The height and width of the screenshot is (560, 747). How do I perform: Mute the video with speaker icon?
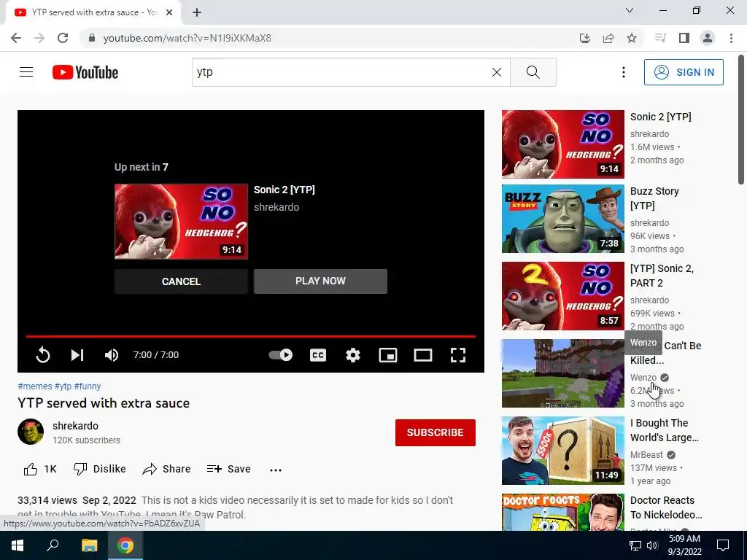pos(112,355)
